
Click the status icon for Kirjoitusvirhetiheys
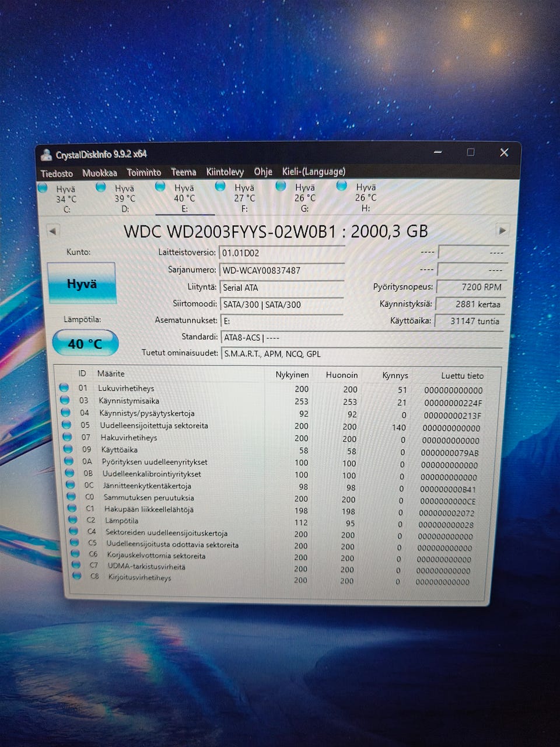point(76,576)
